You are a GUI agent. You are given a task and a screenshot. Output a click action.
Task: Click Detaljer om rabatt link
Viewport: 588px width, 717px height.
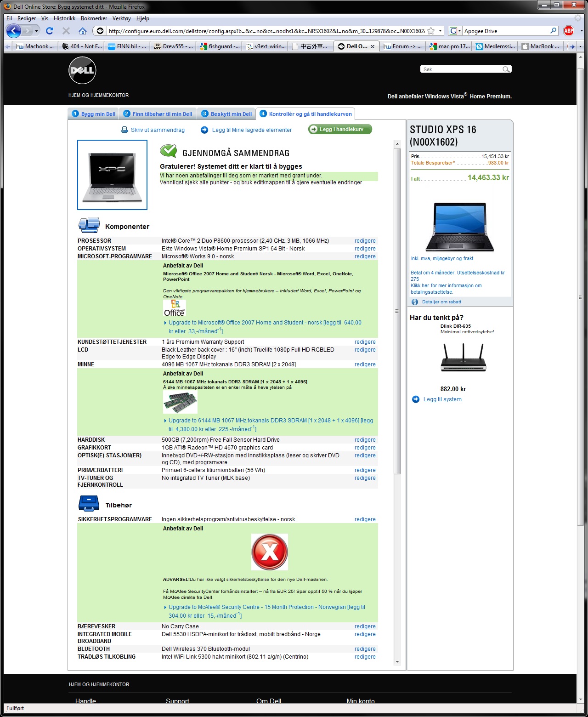point(441,302)
